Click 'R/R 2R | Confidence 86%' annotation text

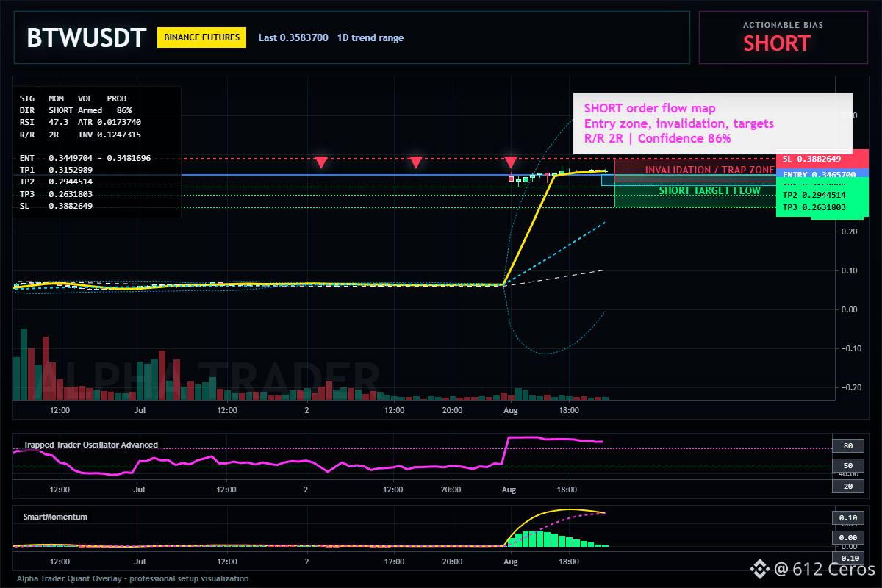[x=658, y=138]
